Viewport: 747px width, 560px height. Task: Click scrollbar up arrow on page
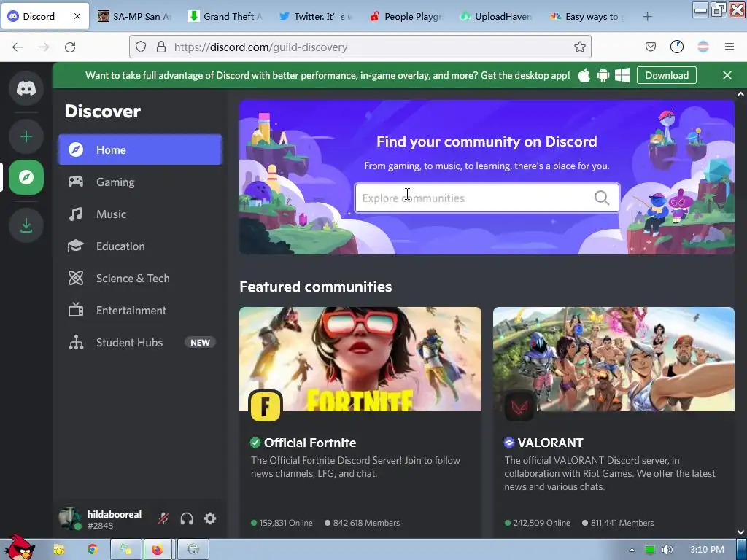740,94
